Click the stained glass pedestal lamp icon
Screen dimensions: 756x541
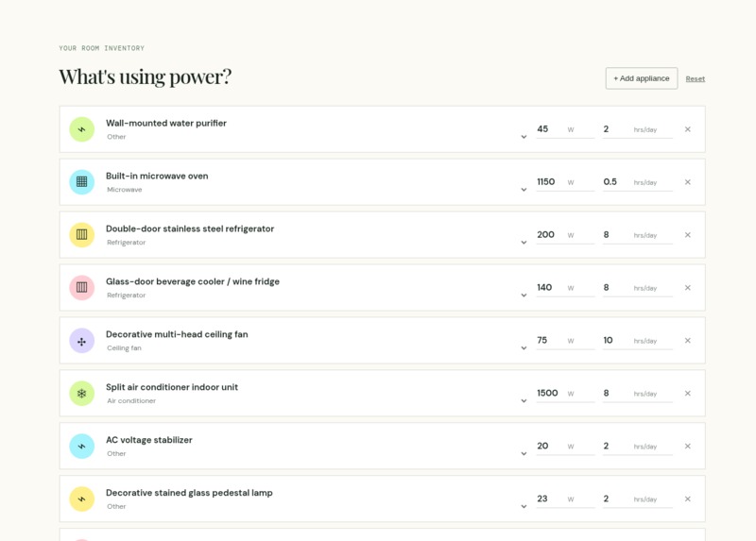[82, 499]
